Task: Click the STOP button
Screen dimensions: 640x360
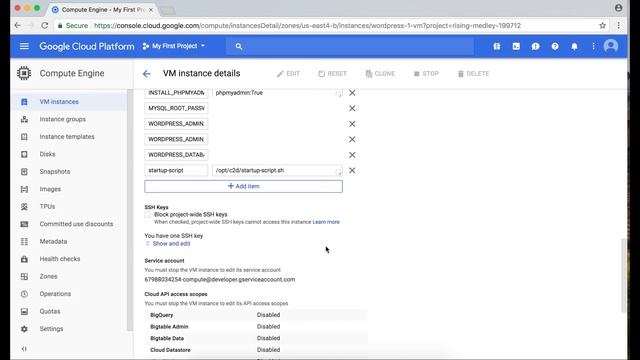Action: 426,74
